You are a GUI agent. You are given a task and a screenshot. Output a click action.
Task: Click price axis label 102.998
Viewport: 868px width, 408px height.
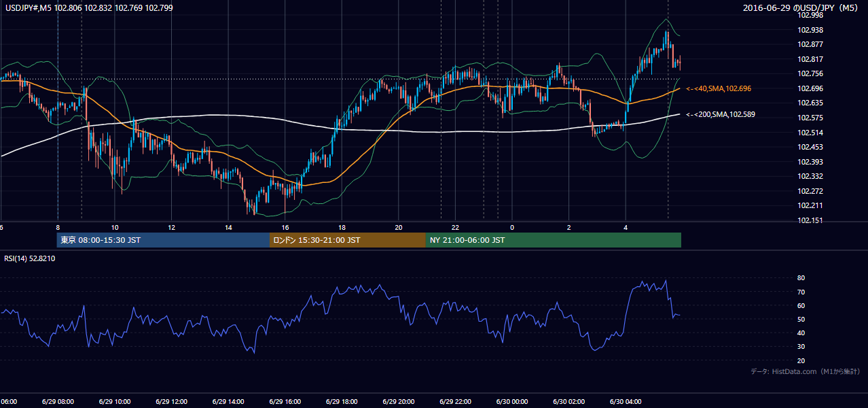pyautogui.click(x=810, y=15)
